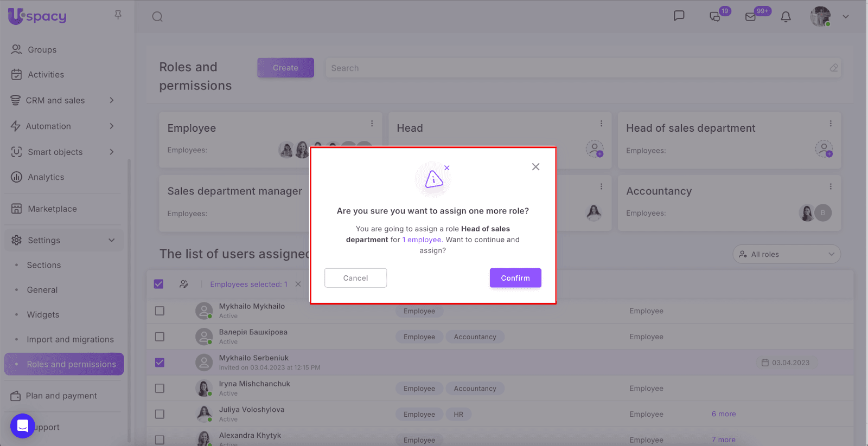Clear the employees selection X
868x446 pixels.
coord(298,284)
